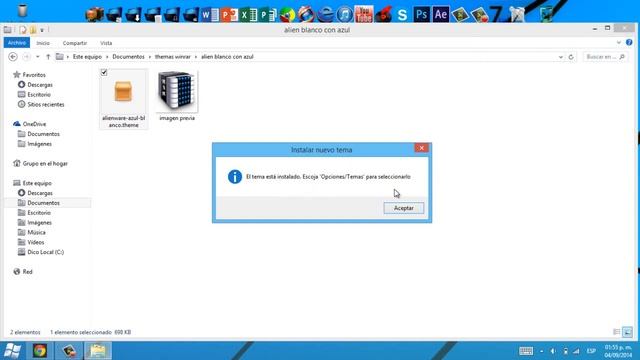The height and width of the screenshot is (360, 640).
Task: Open Imágenes under OneDrive
Action: [39, 144]
